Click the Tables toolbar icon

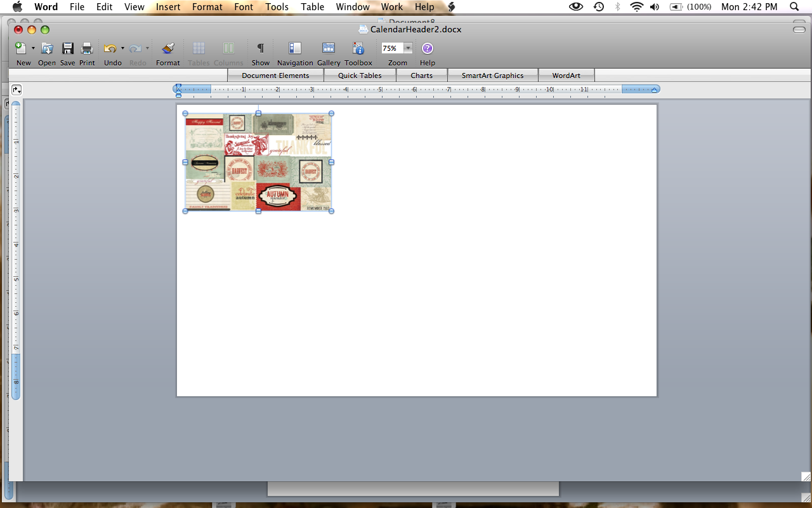pyautogui.click(x=199, y=48)
